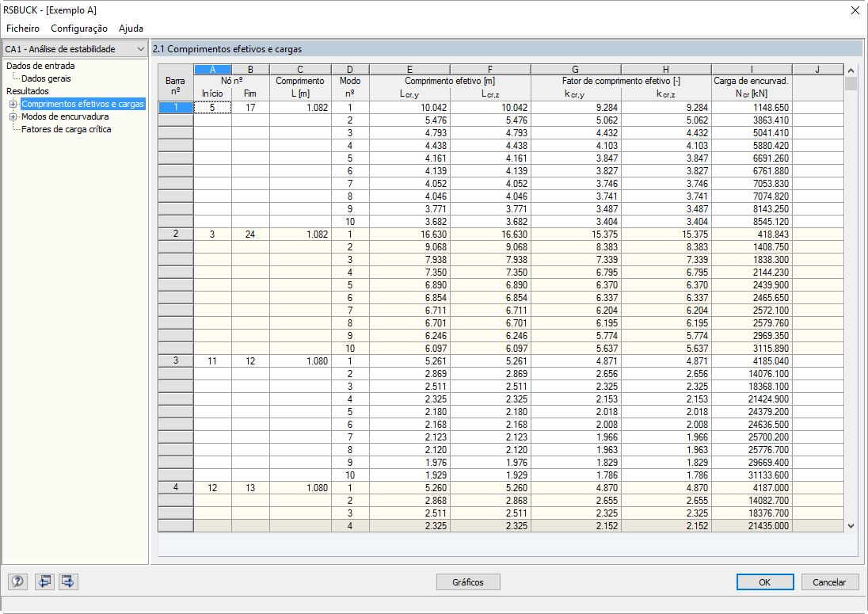Select column B header

(x=250, y=69)
